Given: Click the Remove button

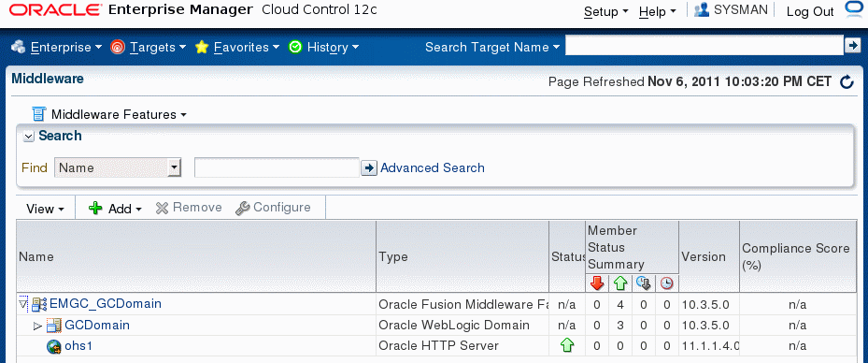Looking at the screenshot, I should click(189, 208).
